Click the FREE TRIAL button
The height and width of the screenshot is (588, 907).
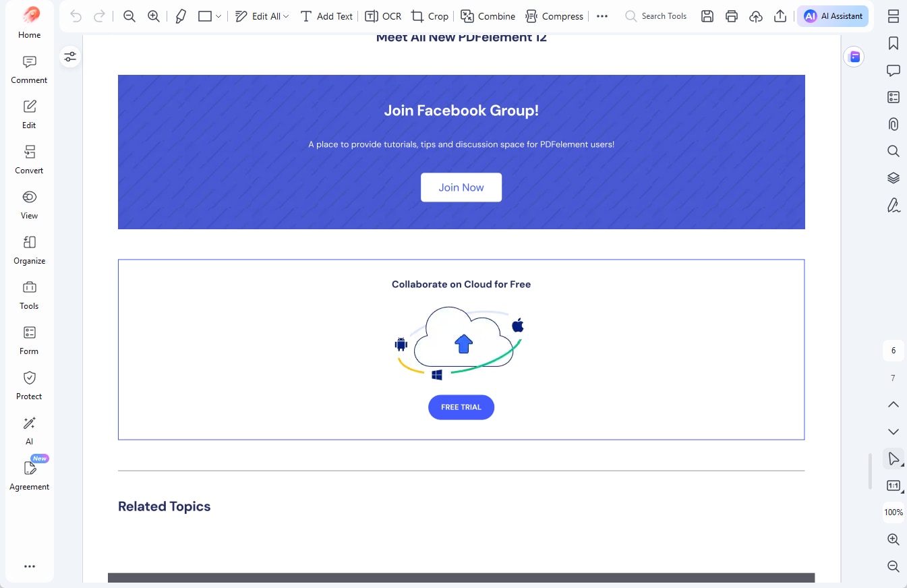click(461, 407)
